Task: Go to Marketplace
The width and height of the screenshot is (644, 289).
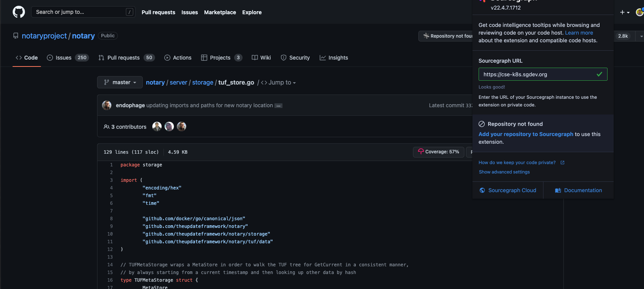Action: point(220,12)
